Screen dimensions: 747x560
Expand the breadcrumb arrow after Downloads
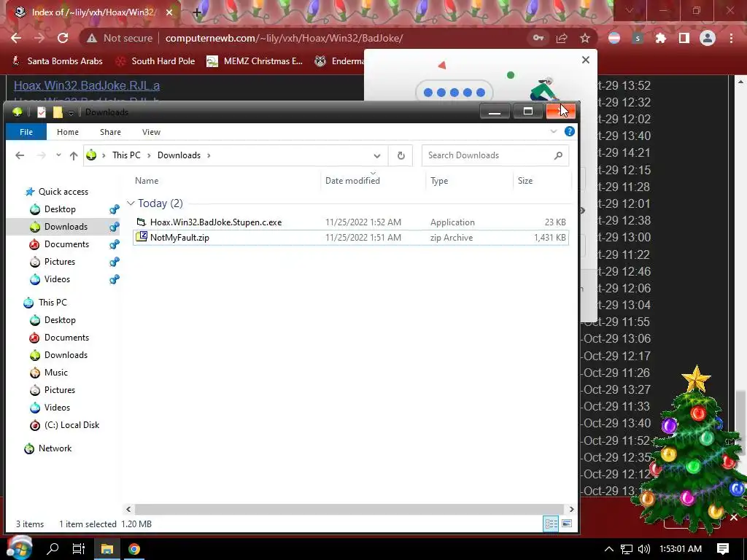pos(209,155)
